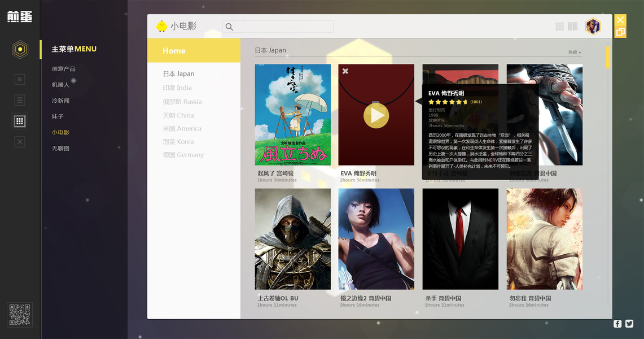Open 勿忘我 育碧中国 poster
This screenshot has width=644, height=339.
[545, 239]
